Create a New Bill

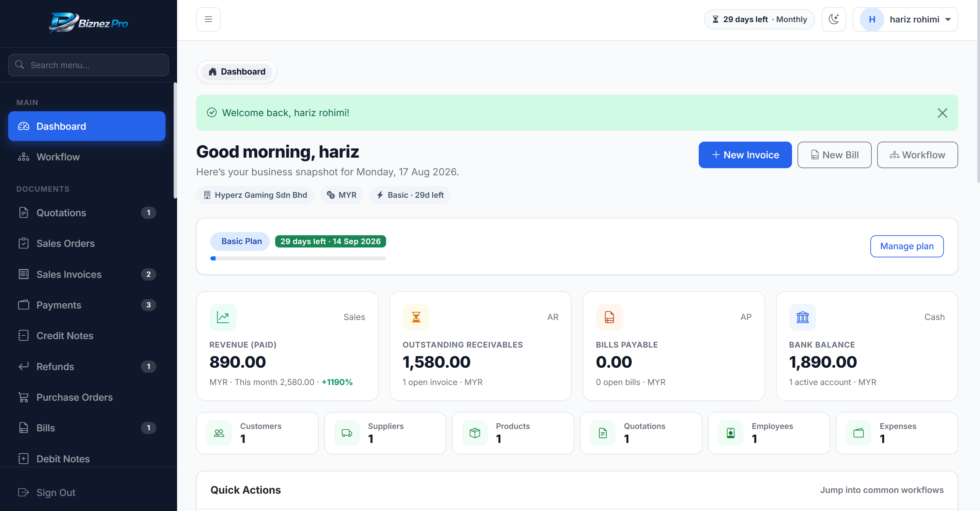tap(834, 155)
